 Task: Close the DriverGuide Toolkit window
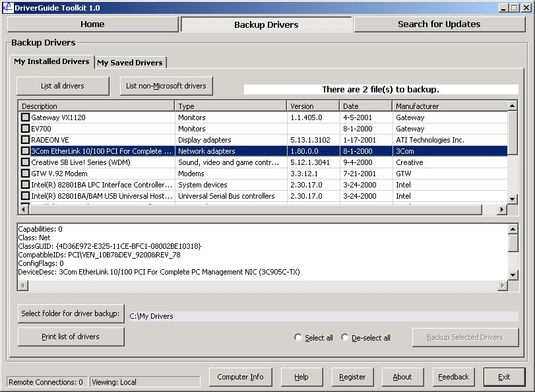click(526, 7)
